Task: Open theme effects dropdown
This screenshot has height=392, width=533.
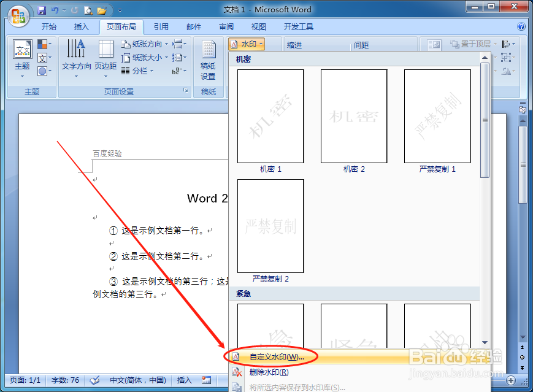Action: 44,71
